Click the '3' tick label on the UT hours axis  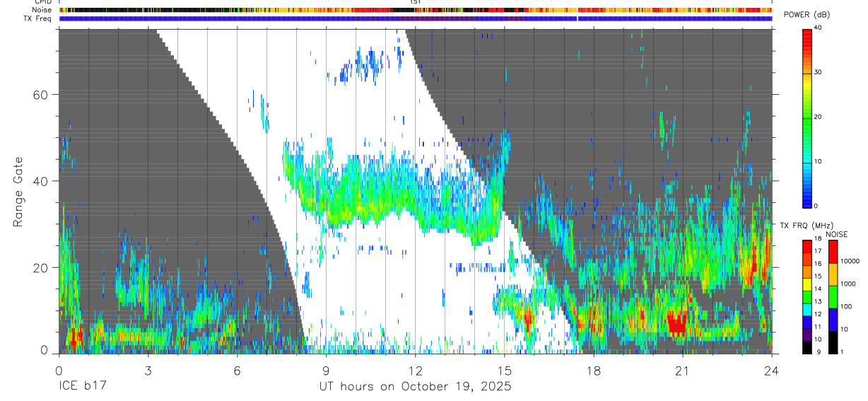pyautogui.click(x=148, y=370)
